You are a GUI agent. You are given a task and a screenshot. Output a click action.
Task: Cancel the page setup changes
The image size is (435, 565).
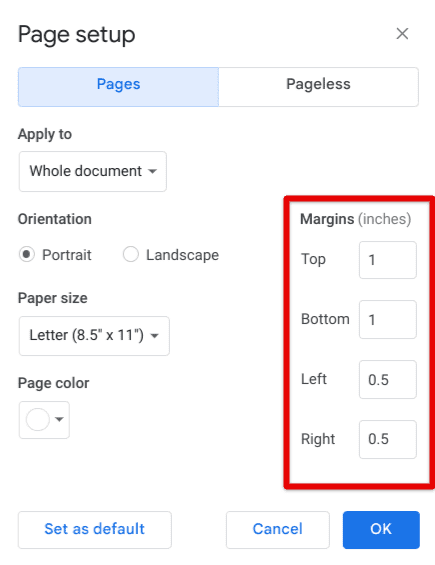[x=278, y=530]
